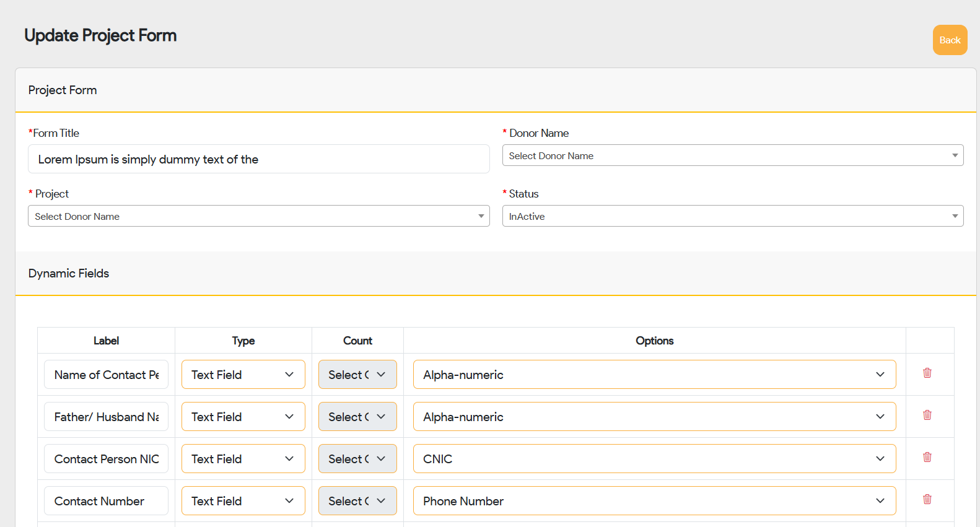The height and width of the screenshot is (527, 980).
Task: Open Count select in Contact Number row
Action: 357,501
